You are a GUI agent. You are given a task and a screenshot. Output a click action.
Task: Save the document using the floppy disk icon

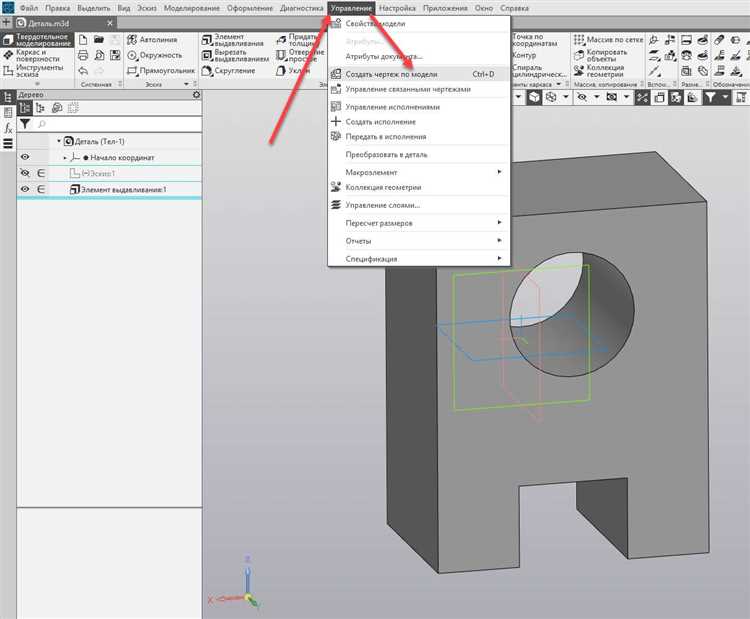[x=115, y=55]
